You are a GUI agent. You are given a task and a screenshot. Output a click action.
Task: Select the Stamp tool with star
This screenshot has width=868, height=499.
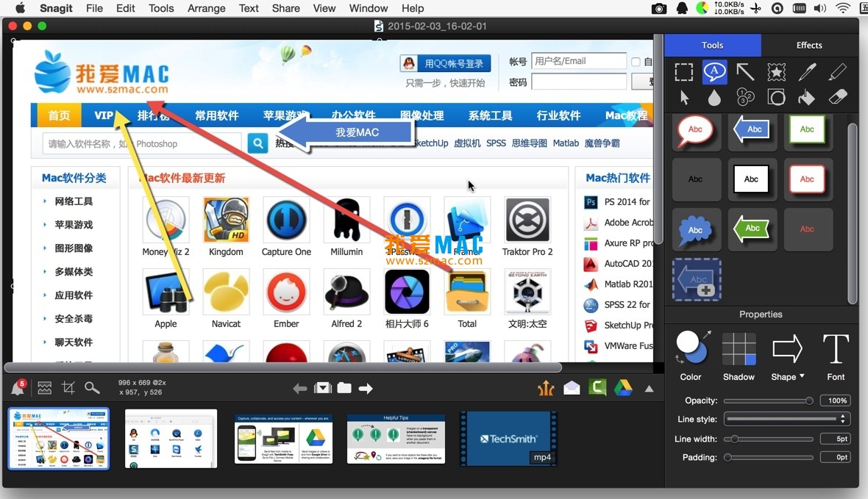(x=776, y=72)
